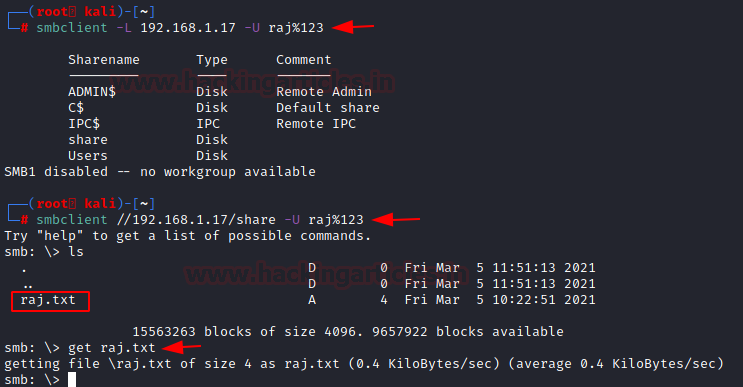Click 'SMB1 disabled' message line
Viewport: 743px width, 387px height.
tap(160, 171)
